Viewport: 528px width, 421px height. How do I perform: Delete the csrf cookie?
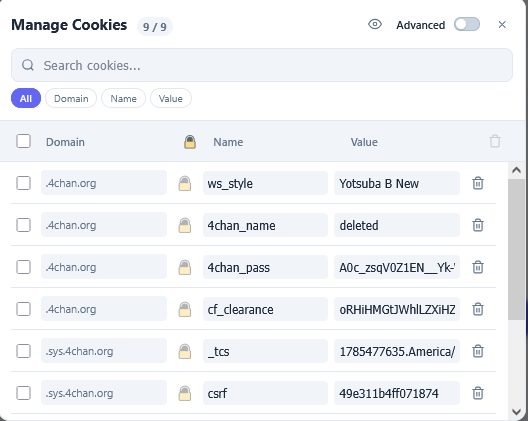tap(478, 393)
